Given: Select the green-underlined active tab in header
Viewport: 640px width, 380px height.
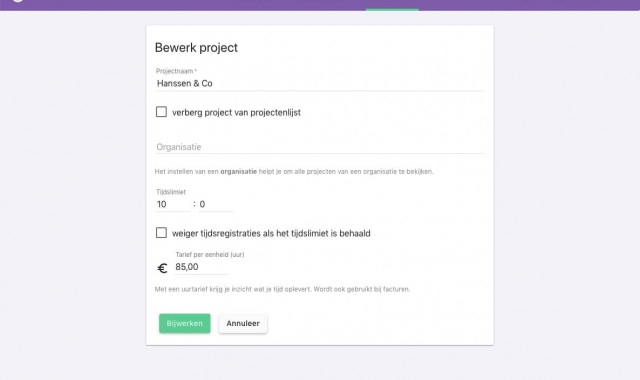Looking at the screenshot, I should (392, 5).
